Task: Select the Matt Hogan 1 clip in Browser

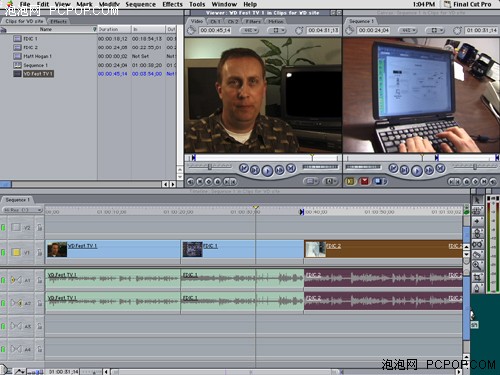Action: [37, 56]
